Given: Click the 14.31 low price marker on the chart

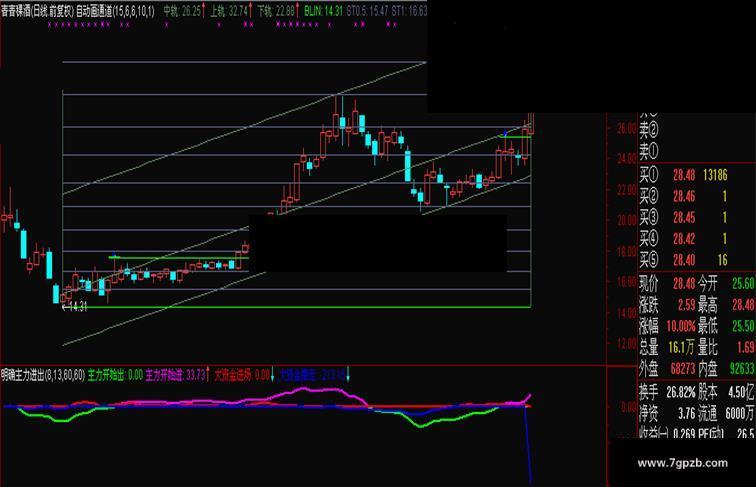Looking at the screenshot, I should click(x=75, y=307).
